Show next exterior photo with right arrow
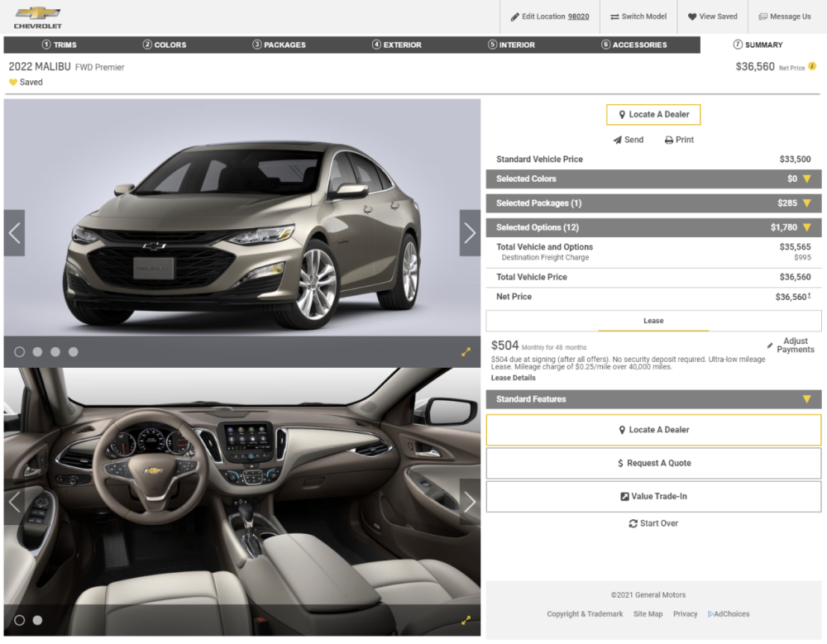The image size is (827, 644). click(x=470, y=233)
